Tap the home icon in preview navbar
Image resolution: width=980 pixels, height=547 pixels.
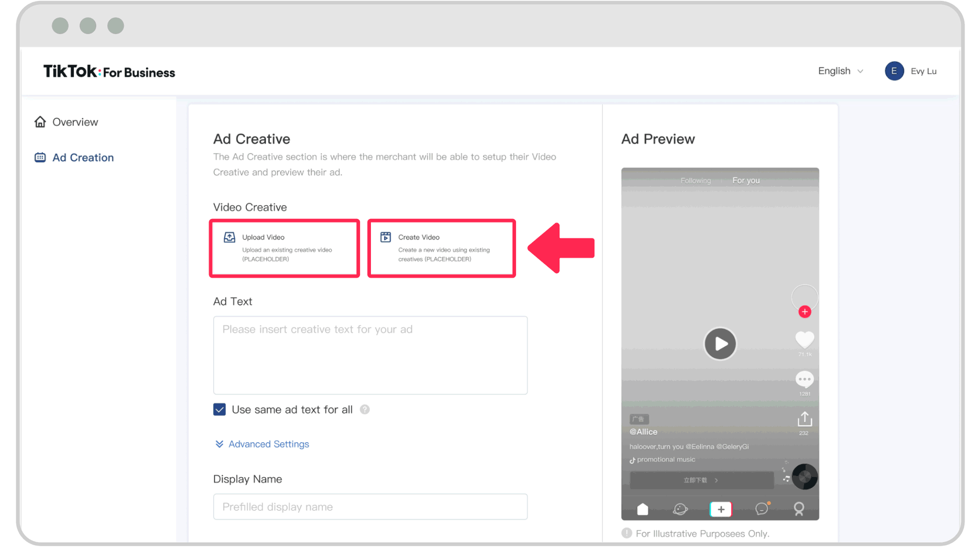coord(642,509)
